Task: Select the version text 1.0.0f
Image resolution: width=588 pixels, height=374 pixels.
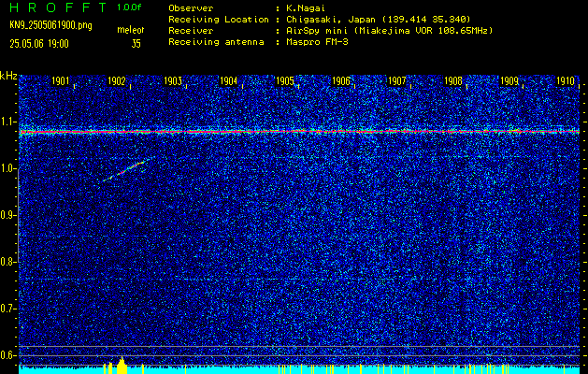Action: point(129,7)
